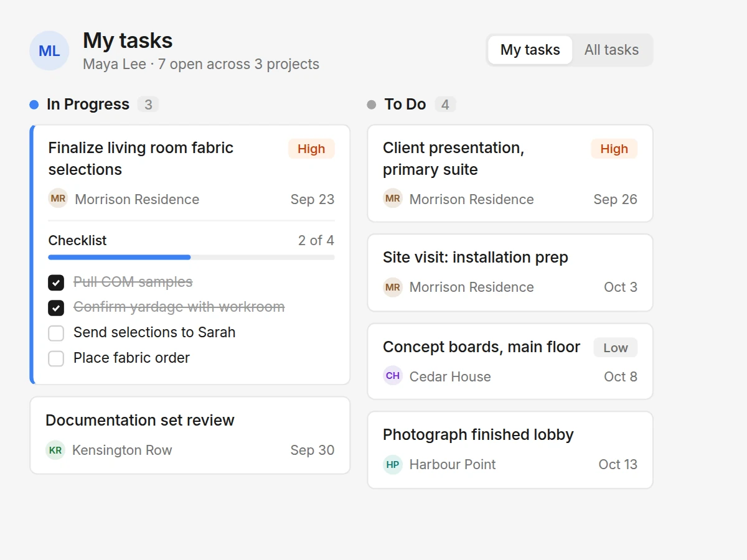The width and height of the screenshot is (747, 560).
Task: Click Kensington Row project name
Action: (x=122, y=450)
